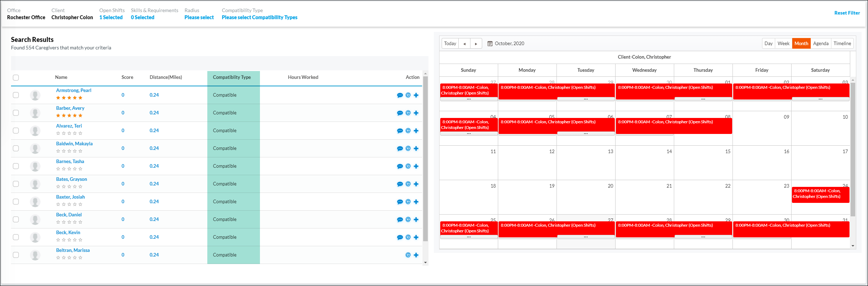
Task: Click email @ icon for Beltran, Marissa
Action: [408, 255]
